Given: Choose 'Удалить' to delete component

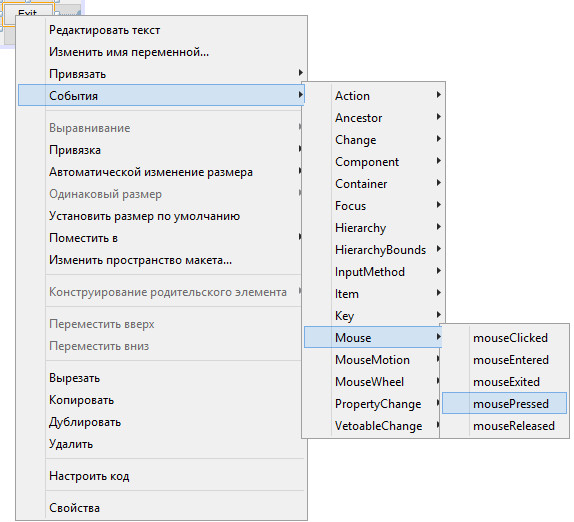Looking at the screenshot, I should coord(161,444).
